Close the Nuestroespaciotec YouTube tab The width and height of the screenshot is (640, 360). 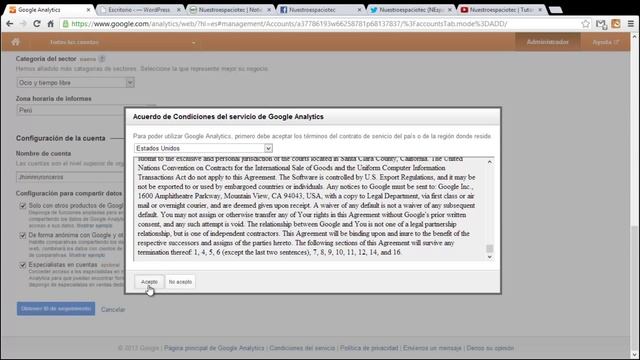pos(540,9)
